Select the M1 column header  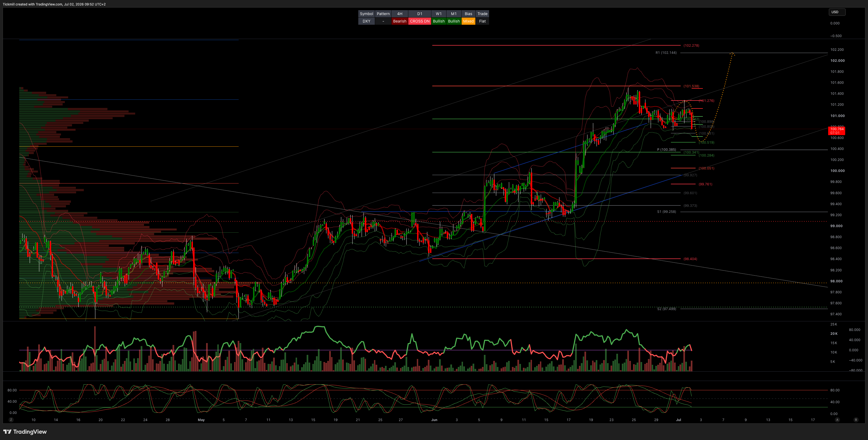(x=454, y=14)
